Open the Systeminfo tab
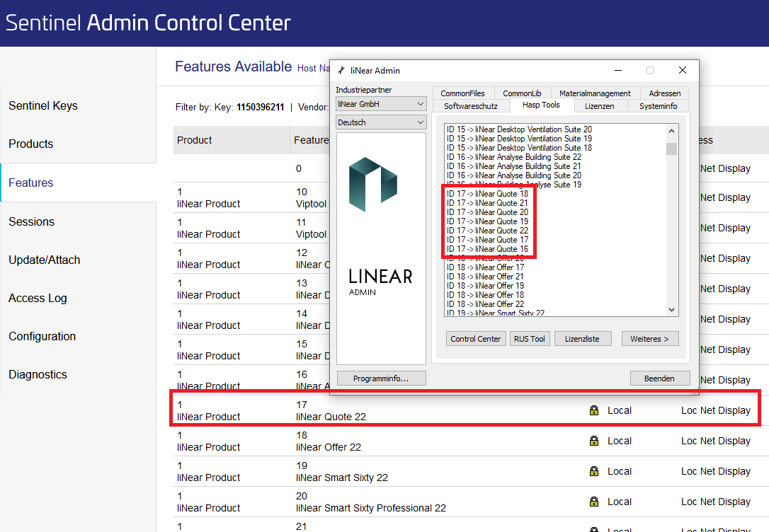 pyautogui.click(x=658, y=106)
